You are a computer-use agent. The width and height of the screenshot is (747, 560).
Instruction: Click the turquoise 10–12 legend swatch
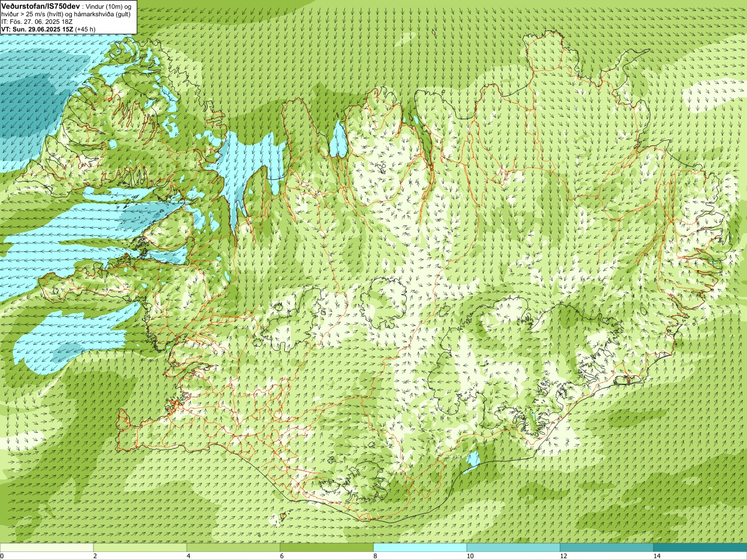(x=514, y=547)
